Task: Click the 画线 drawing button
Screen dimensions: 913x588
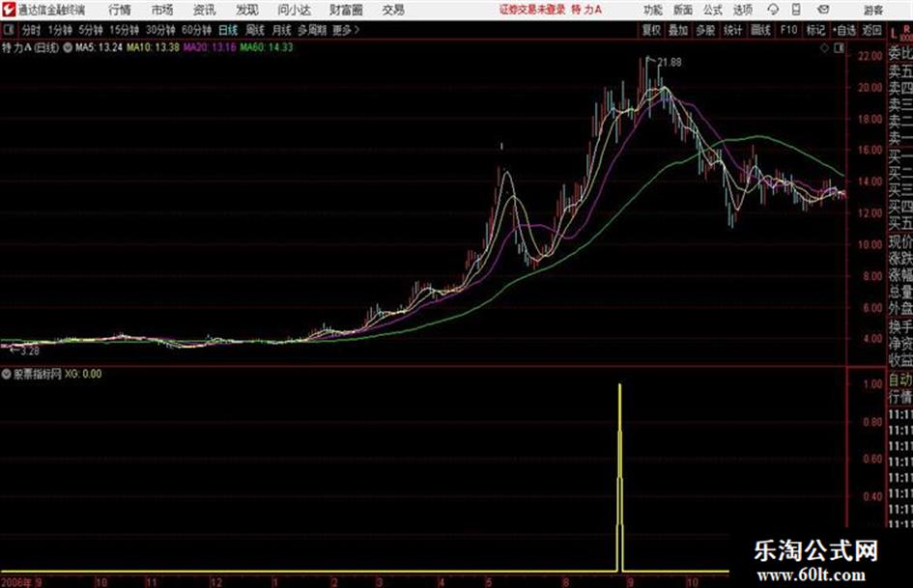Action: [760, 30]
